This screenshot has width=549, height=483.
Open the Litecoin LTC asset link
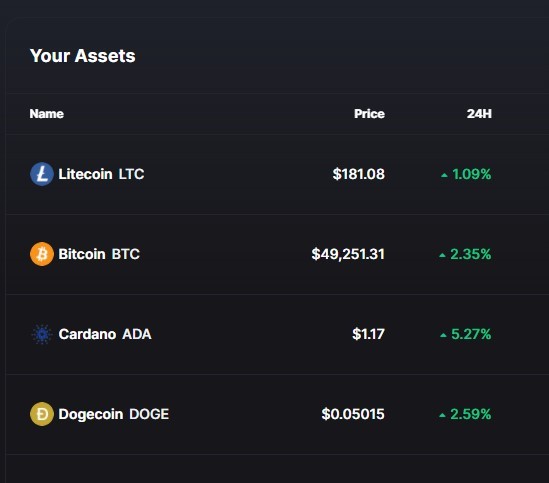point(101,174)
